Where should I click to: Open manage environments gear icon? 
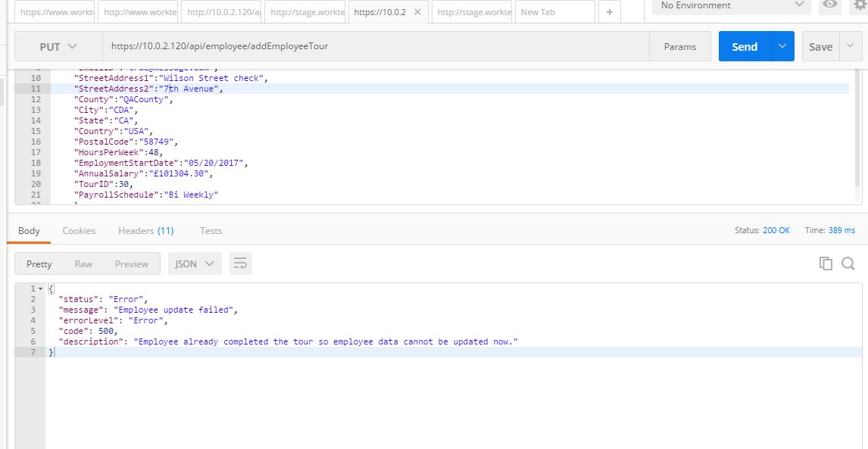tap(860, 5)
